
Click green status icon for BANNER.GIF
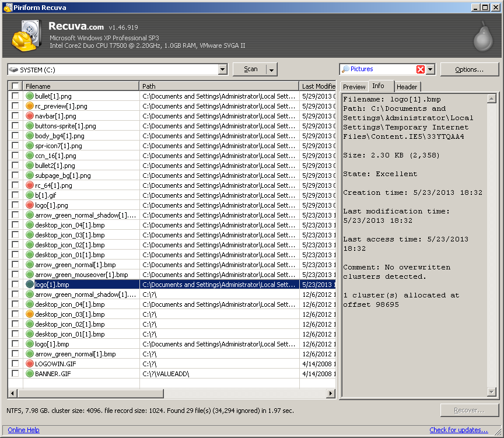click(x=30, y=374)
